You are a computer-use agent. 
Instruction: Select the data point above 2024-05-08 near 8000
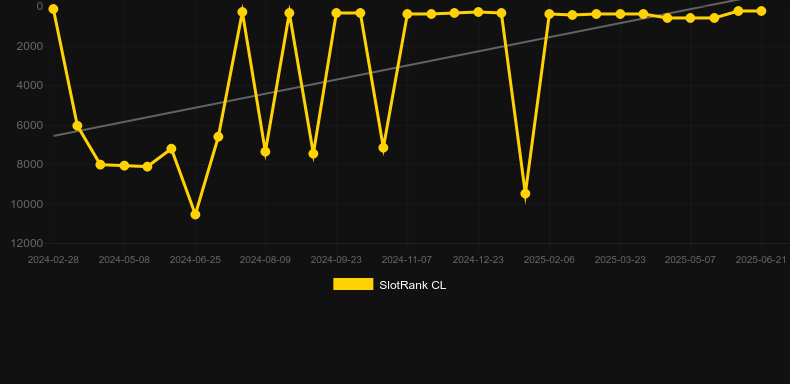(124, 166)
